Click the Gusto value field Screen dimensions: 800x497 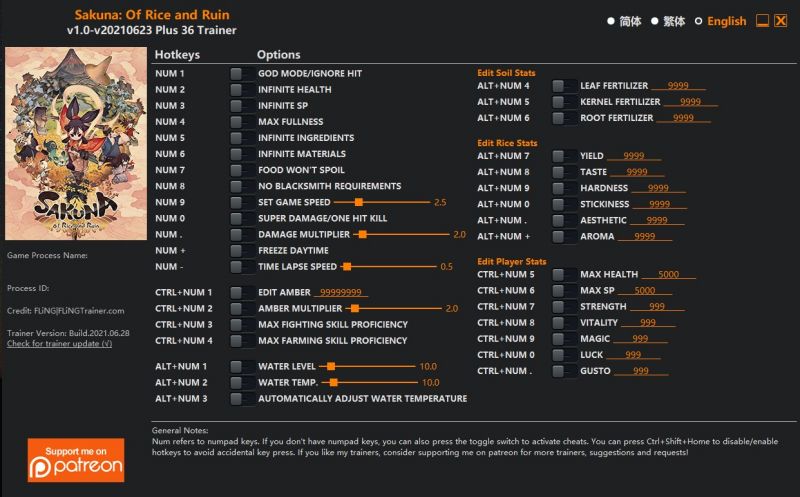click(641, 371)
